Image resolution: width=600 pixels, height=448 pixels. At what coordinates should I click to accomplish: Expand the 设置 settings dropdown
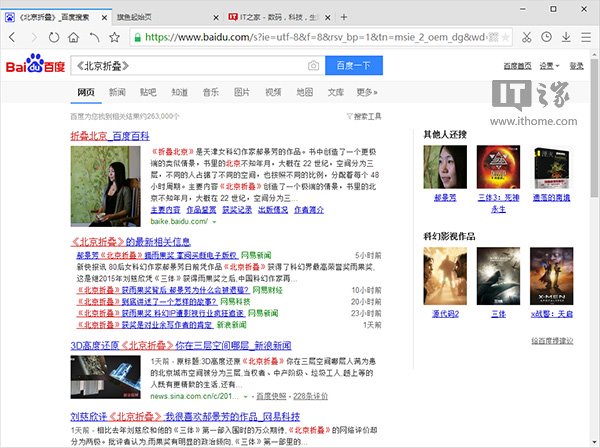pyautogui.click(x=546, y=66)
